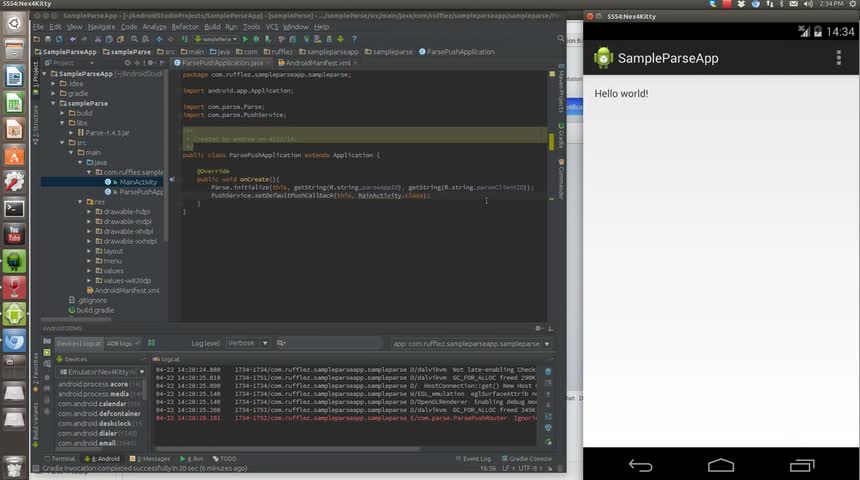Select the ADB logs tab

click(x=119, y=343)
